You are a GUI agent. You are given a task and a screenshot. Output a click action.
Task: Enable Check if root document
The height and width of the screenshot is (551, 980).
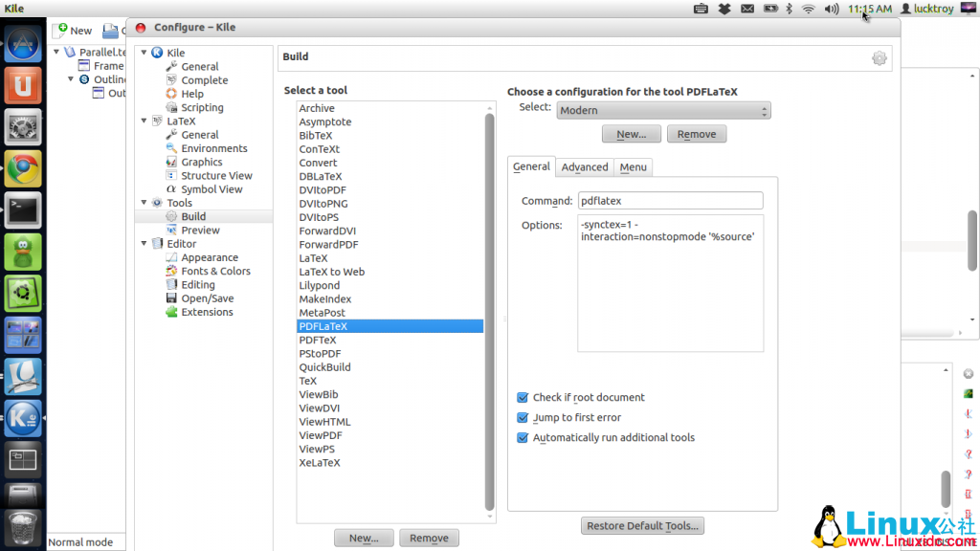(x=523, y=397)
